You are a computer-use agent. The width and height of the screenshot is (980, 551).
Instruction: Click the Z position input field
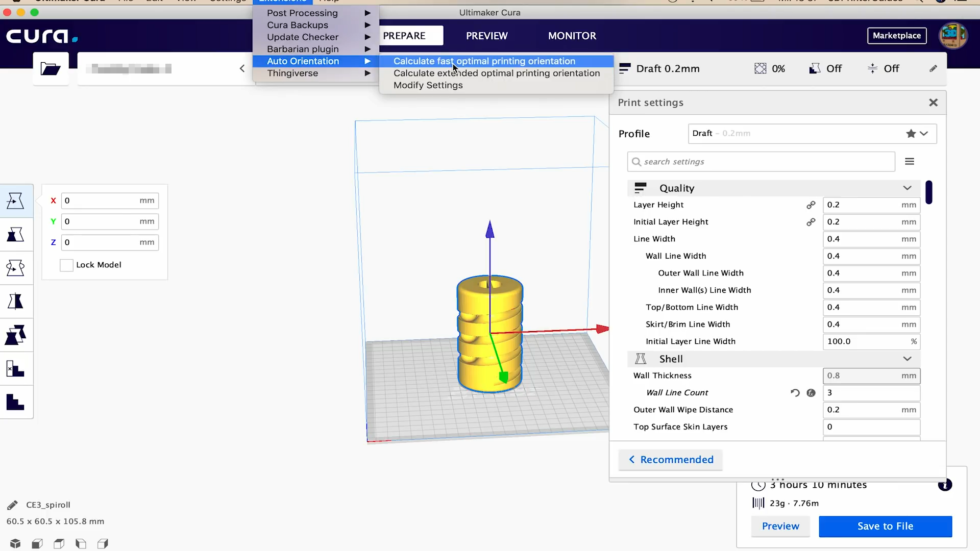(x=110, y=243)
